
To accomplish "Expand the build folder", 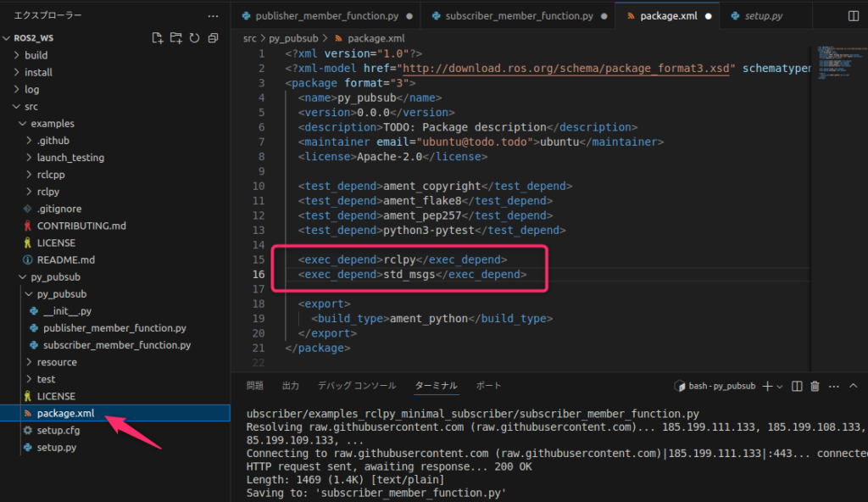I will [36, 55].
